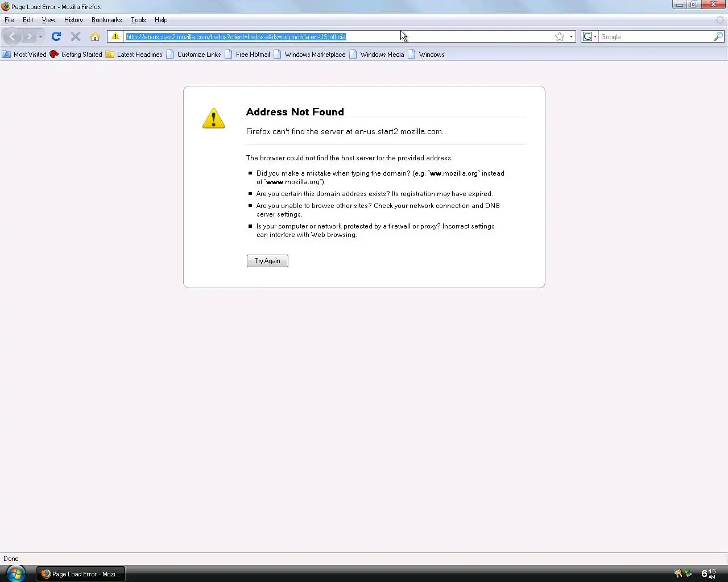Screen dimensions: 728x582
Task: Open the Help menu
Action: click(x=161, y=20)
